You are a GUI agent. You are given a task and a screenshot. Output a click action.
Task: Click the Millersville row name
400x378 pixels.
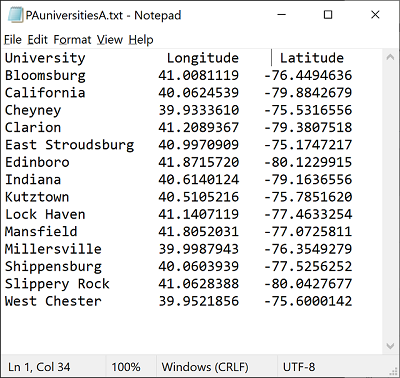[53, 249]
